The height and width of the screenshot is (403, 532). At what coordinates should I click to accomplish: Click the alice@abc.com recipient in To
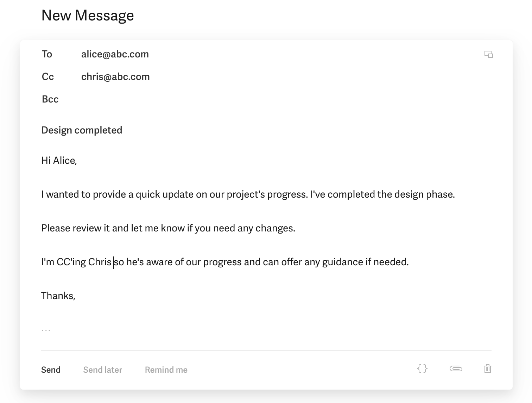[x=115, y=54]
